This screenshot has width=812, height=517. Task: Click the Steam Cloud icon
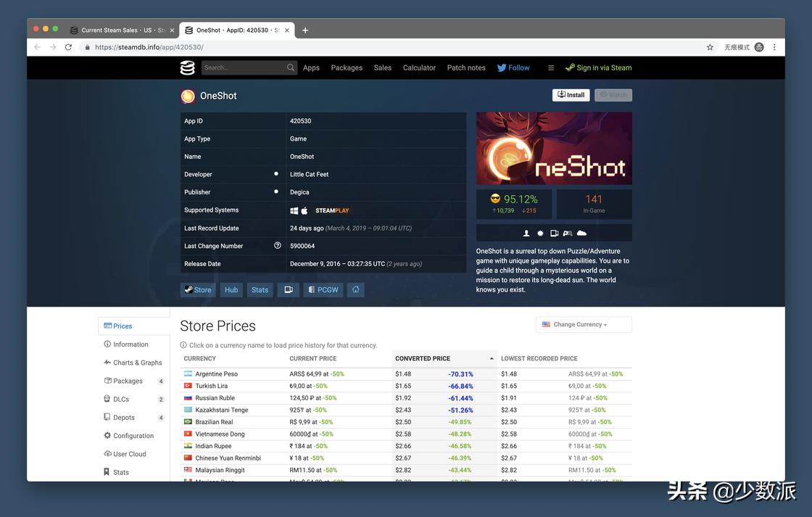click(581, 233)
